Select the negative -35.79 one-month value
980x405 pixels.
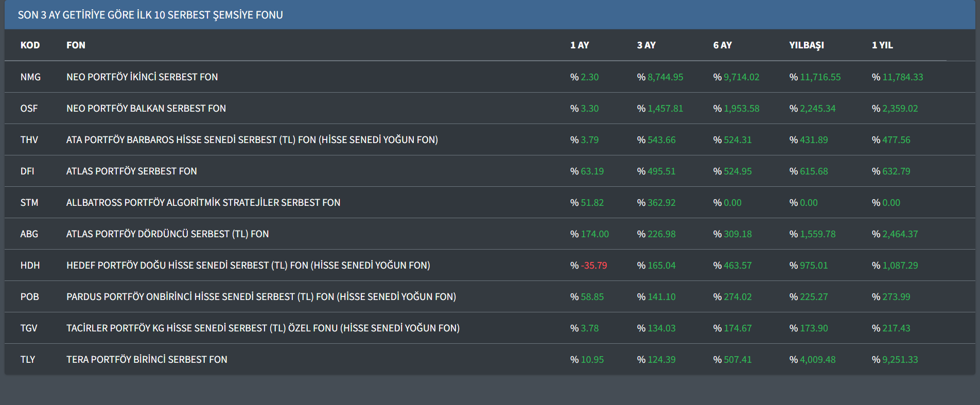[x=594, y=266]
